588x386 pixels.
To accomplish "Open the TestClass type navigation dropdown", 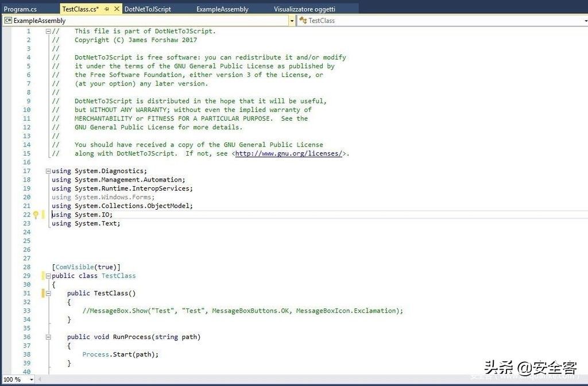I will point(585,21).
